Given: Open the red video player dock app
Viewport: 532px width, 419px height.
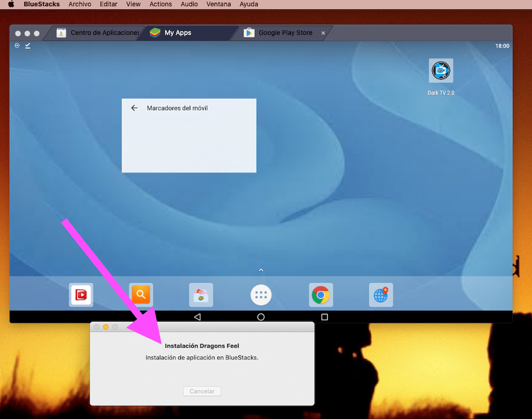Looking at the screenshot, I should tap(81, 294).
